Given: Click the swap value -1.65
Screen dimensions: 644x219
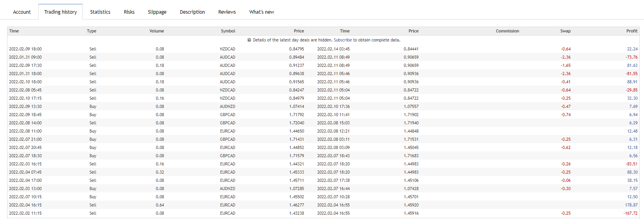Looking at the screenshot, I should [566, 65].
